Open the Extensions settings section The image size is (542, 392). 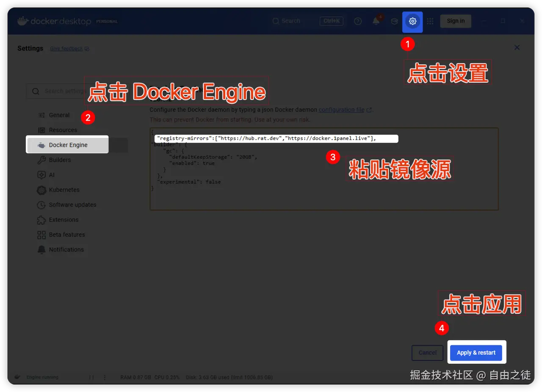pyautogui.click(x=77, y=220)
